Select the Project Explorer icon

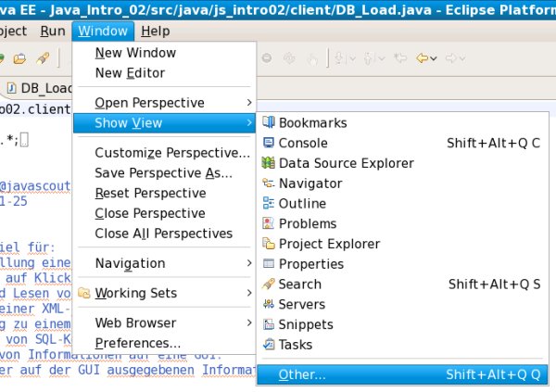(270, 244)
